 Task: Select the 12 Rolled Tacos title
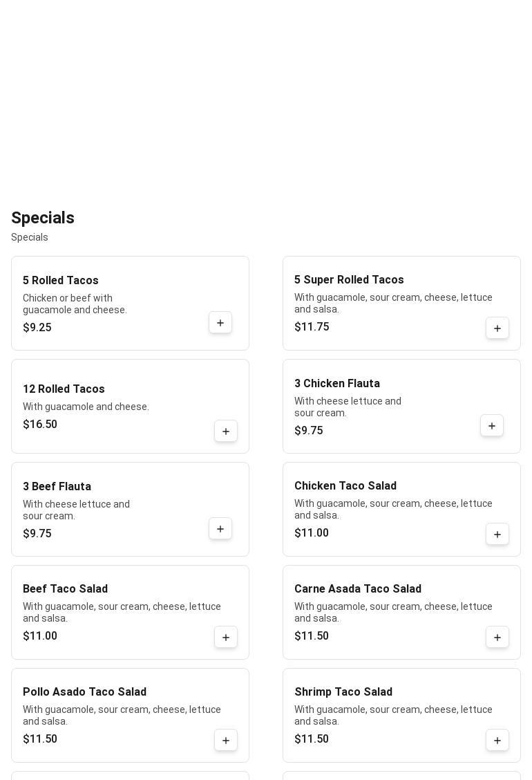(x=64, y=389)
